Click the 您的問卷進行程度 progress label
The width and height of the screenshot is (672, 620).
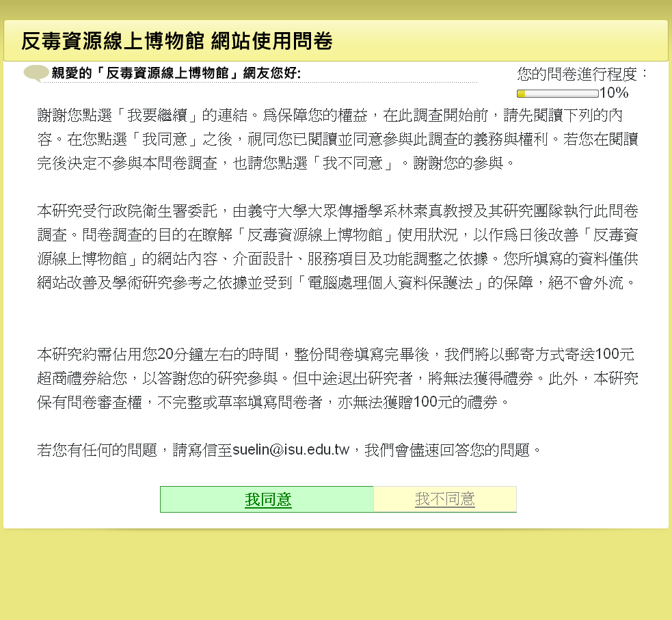tap(582, 74)
